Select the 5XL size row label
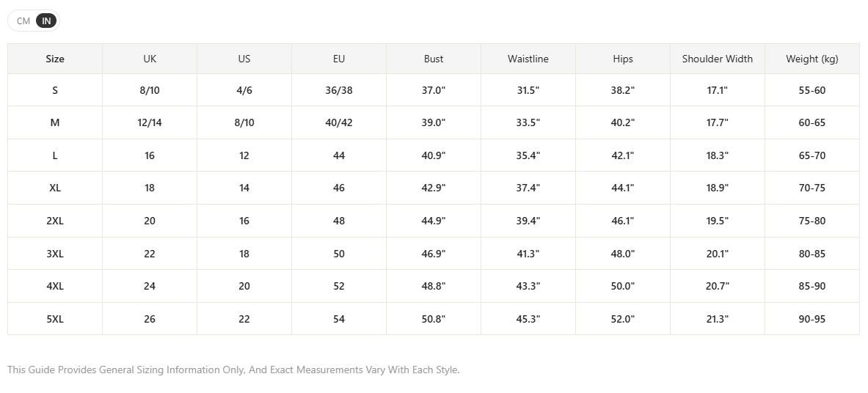 [x=55, y=320]
